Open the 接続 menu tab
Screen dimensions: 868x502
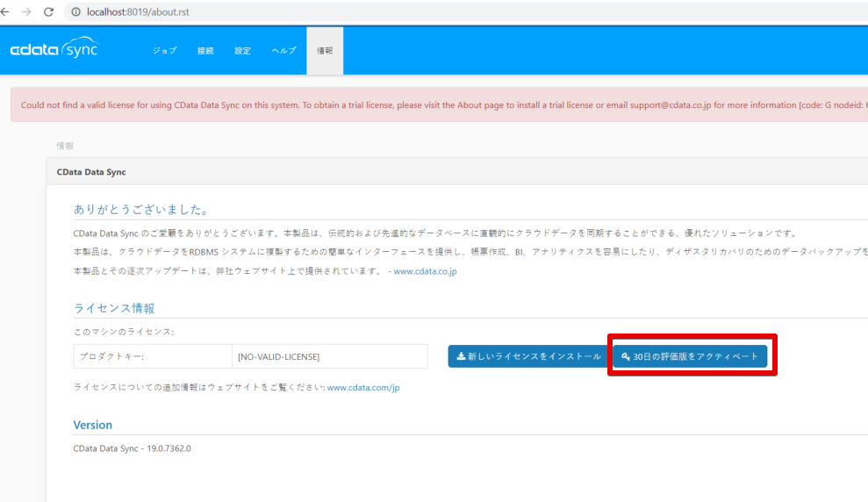(205, 50)
